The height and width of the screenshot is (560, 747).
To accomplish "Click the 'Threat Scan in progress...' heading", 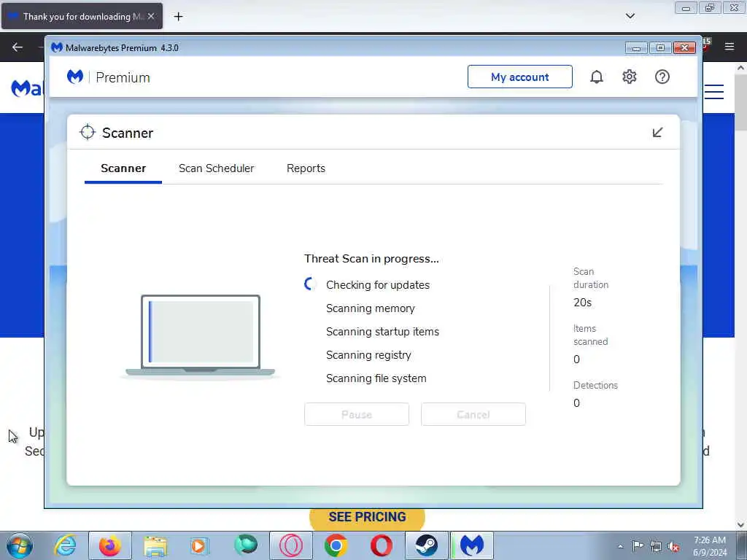I will coord(371,259).
